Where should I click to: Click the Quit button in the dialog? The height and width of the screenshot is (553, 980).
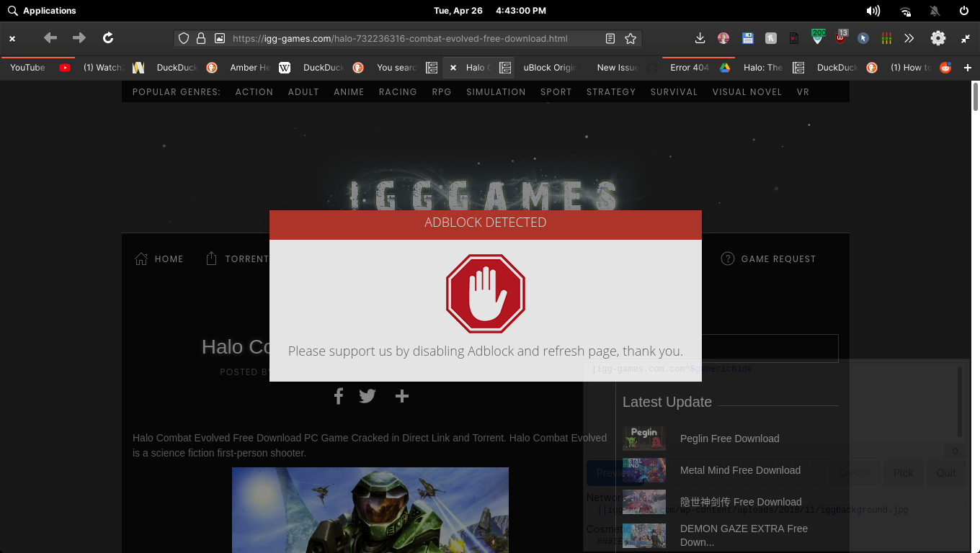pyautogui.click(x=946, y=473)
